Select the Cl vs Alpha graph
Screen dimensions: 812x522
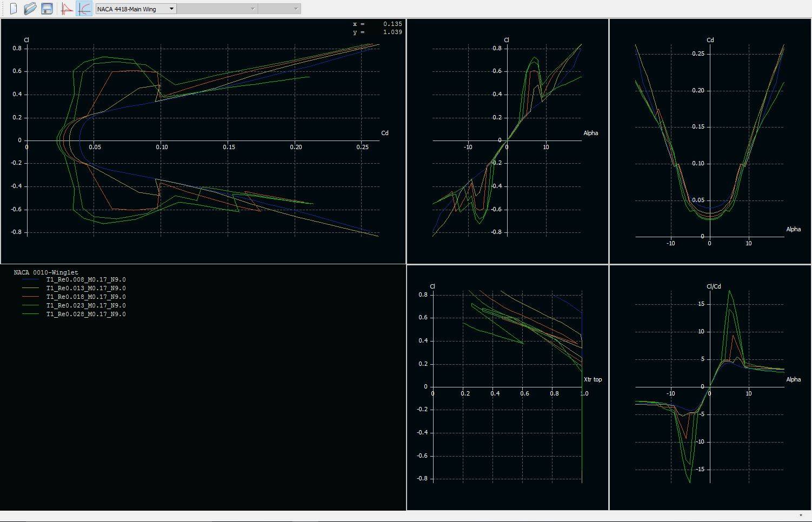click(507, 140)
